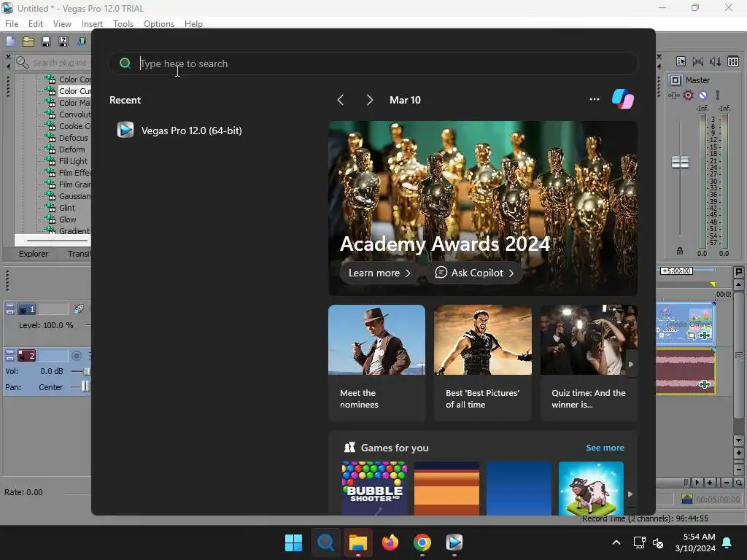The image size is (747, 560).
Task: Click the Downmix Output speaker icon
Action: (698, 61)
